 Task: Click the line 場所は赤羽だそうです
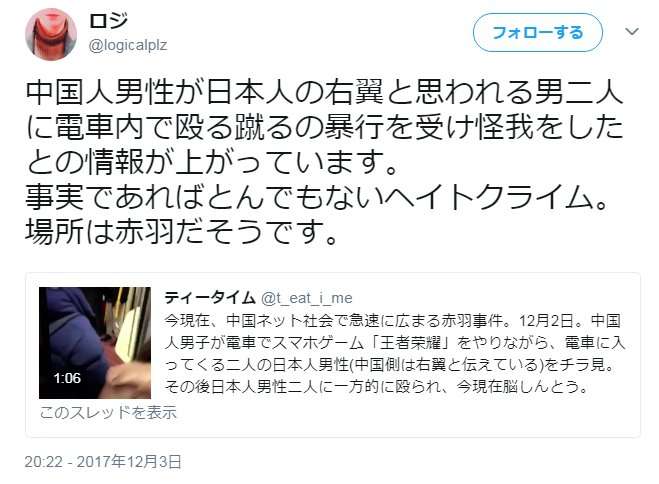coord(182,232)
